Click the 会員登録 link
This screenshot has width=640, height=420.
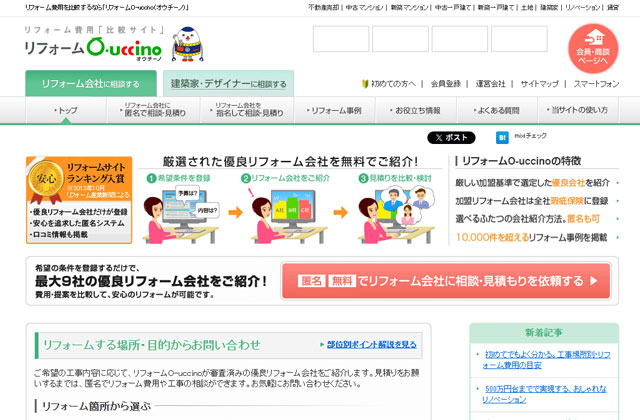446,84
